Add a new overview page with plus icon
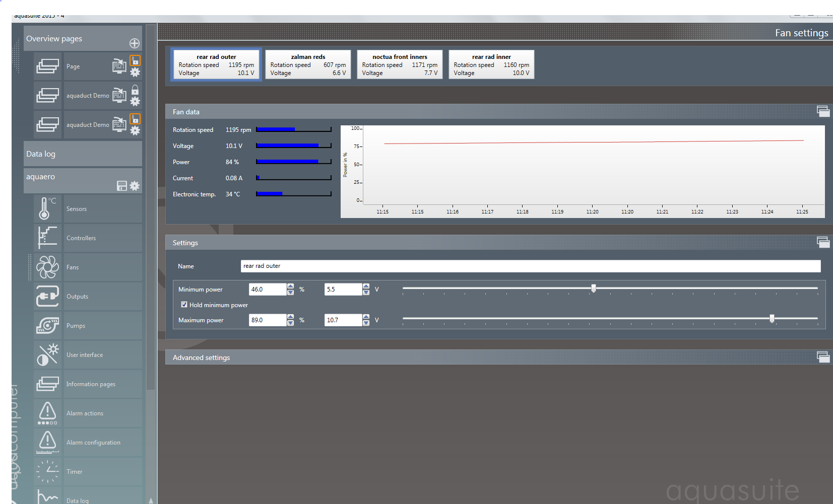The image size is (833, 504). [134, 43]
